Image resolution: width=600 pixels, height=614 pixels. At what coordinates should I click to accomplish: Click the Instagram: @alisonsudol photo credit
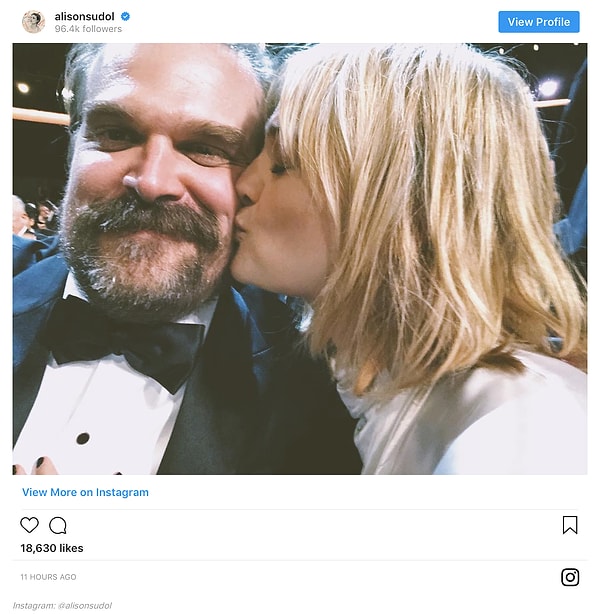(x=62, y=605)
